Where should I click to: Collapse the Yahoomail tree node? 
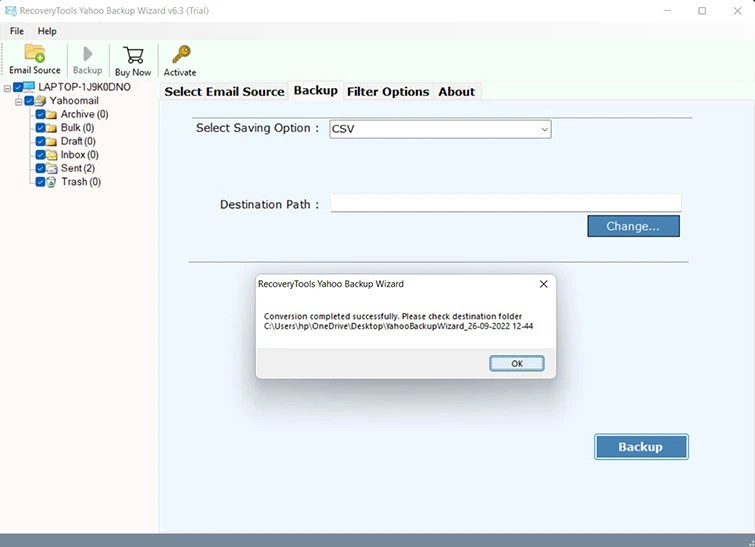point(18,102)
